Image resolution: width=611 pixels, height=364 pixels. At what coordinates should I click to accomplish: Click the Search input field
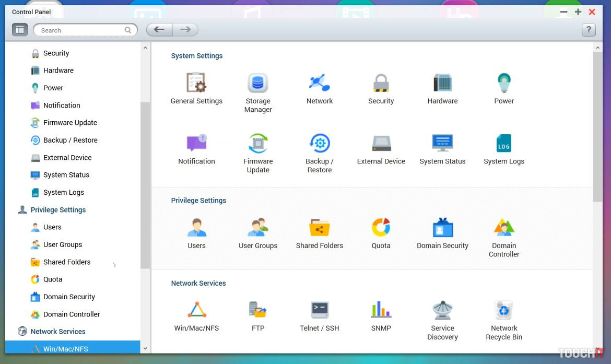[x=81, y=30]
